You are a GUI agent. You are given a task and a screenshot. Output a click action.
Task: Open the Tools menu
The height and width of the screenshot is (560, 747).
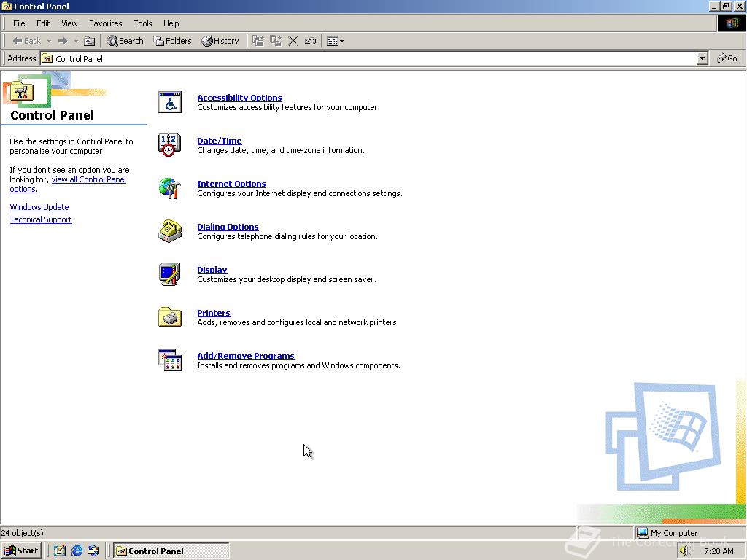(x=142, y=23)
